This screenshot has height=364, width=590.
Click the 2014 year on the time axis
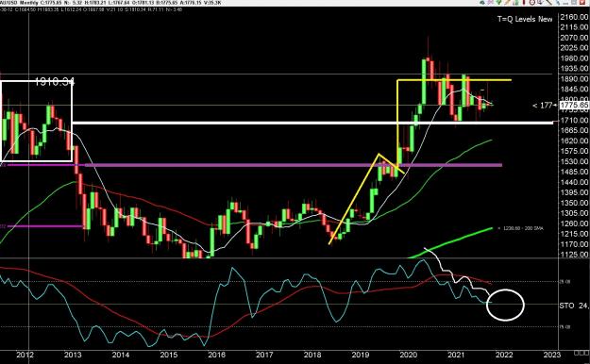(121, 355)
